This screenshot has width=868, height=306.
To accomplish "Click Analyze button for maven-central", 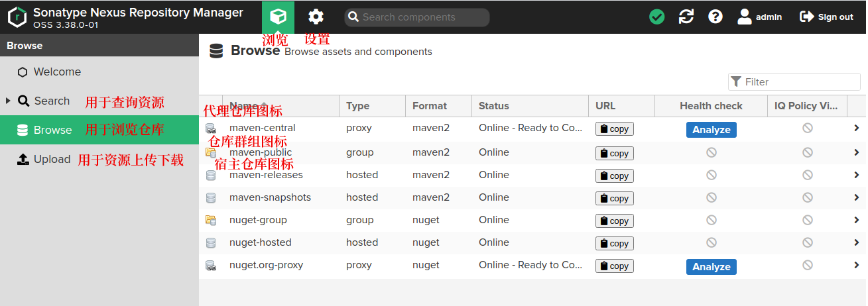I will click(711, 130).
